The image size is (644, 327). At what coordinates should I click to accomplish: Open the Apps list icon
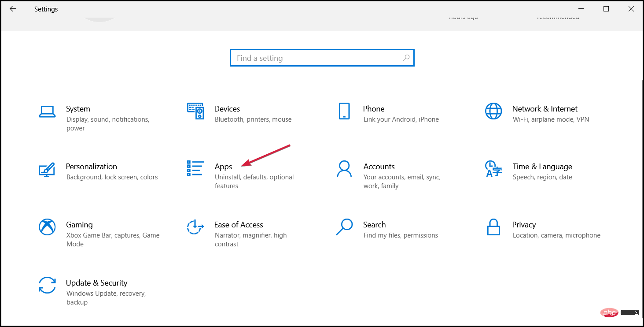[195, 168]
